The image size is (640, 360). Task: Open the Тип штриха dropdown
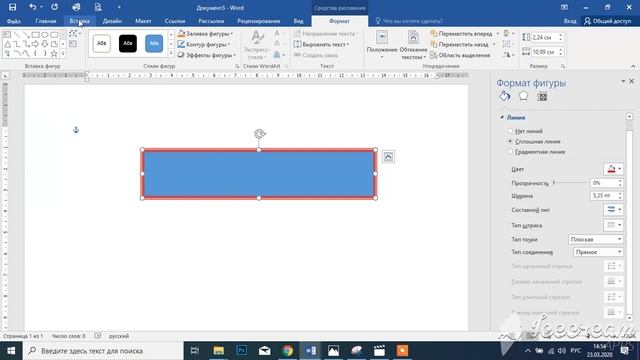pyautogui.click(x=613, y=225)
